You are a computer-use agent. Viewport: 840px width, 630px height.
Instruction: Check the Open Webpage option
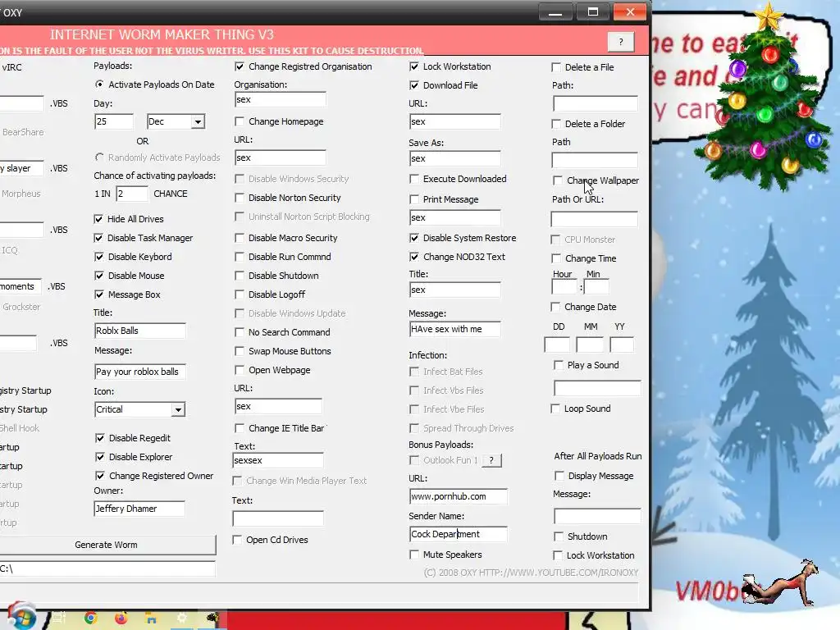[240, 370]
